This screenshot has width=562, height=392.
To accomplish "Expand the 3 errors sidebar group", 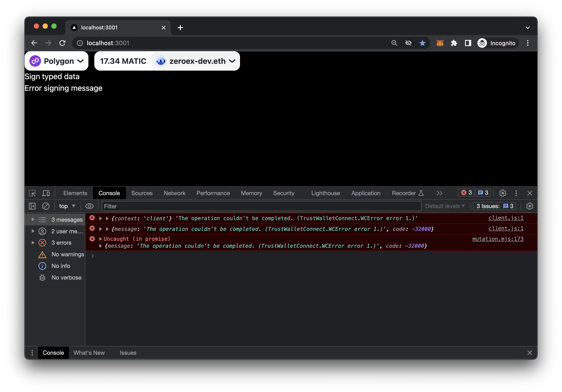I will (33, 243).
